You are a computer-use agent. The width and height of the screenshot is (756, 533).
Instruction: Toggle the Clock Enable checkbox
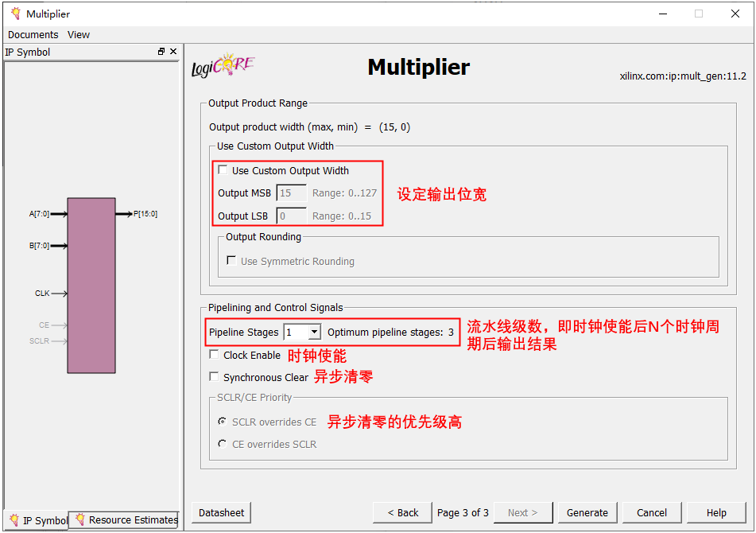pos(214,356)
